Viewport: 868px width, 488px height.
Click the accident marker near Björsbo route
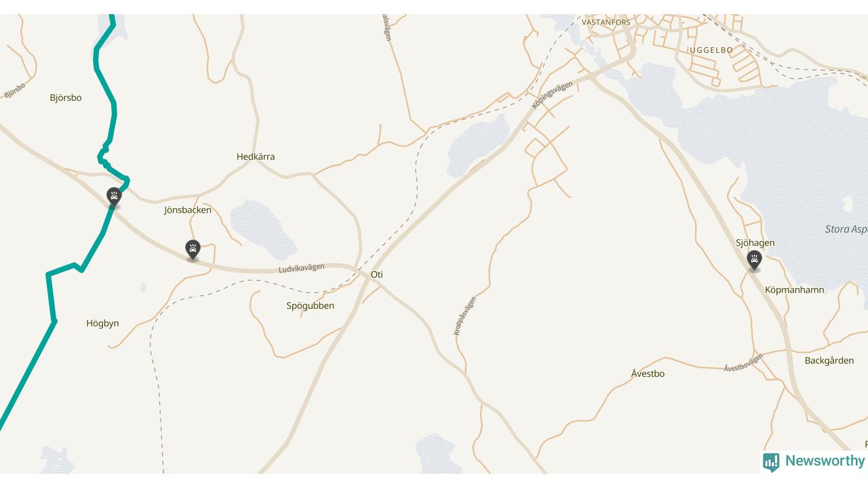click(114, 198)
